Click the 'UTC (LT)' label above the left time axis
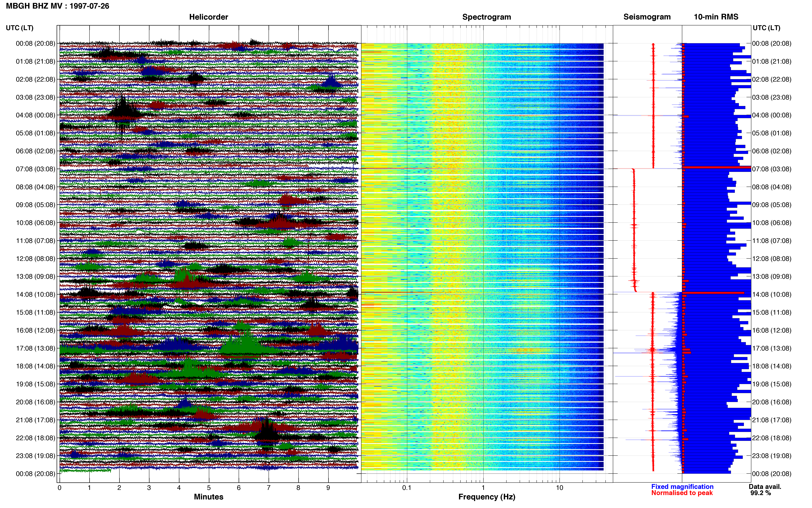 pos(19,28)
